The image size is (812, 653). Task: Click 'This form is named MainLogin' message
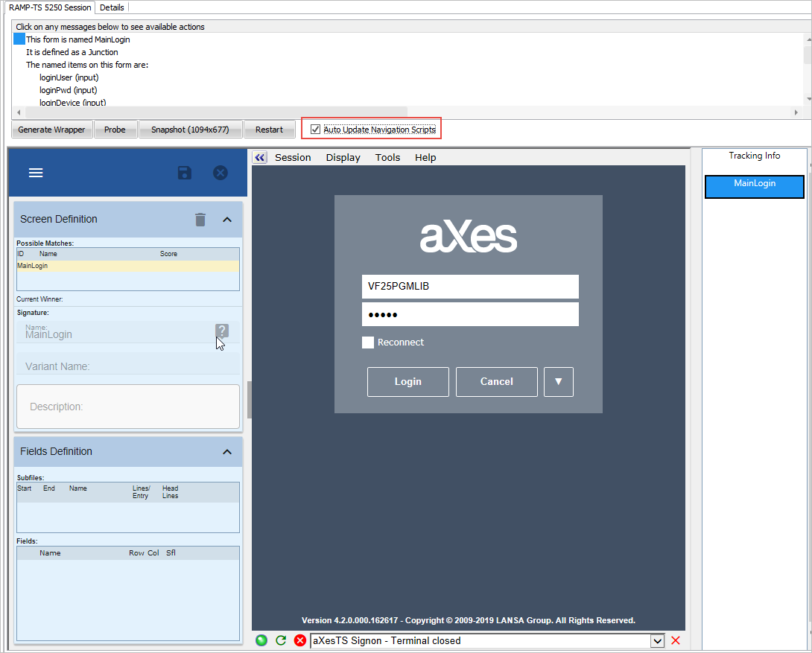(78, 39)
